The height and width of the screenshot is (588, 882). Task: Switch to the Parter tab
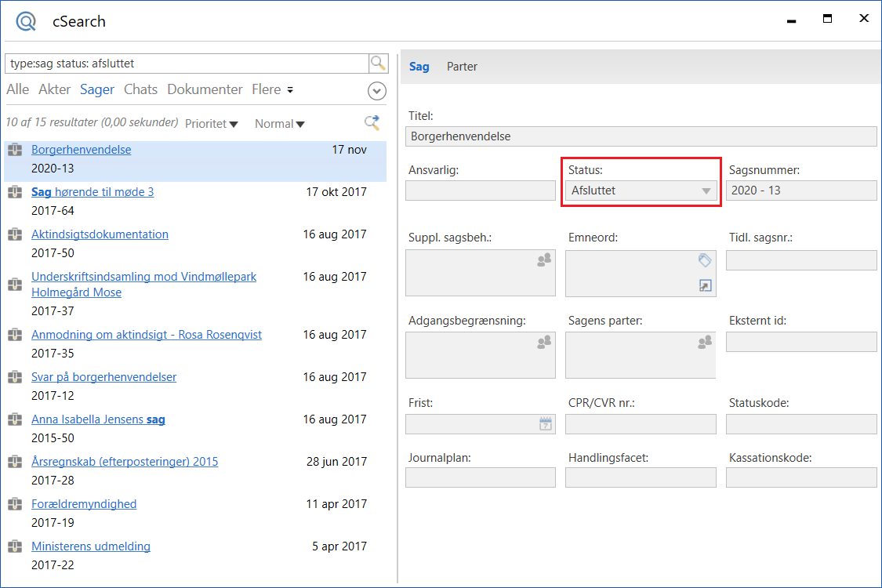point(462,67)
